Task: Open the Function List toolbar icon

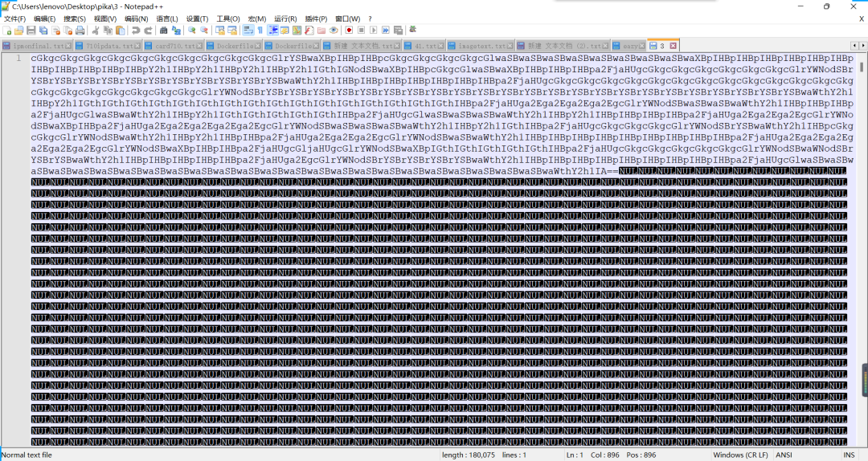Action: (x=309, y=31)
